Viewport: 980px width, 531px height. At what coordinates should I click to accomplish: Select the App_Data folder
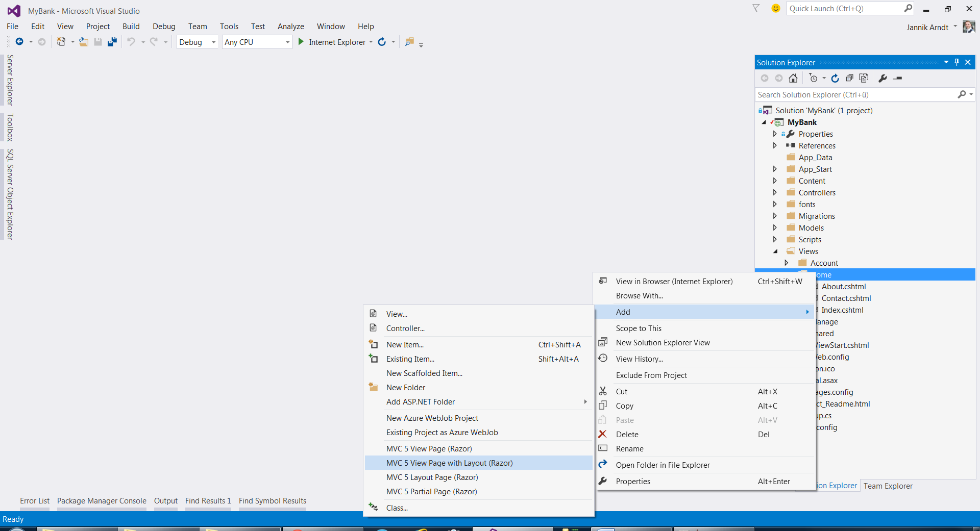(815, 157)
